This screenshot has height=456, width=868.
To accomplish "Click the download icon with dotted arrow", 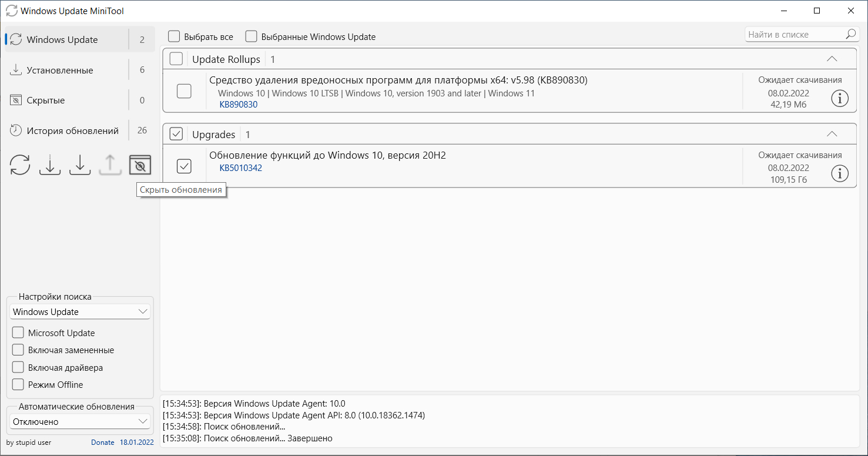I will point(50,165).
